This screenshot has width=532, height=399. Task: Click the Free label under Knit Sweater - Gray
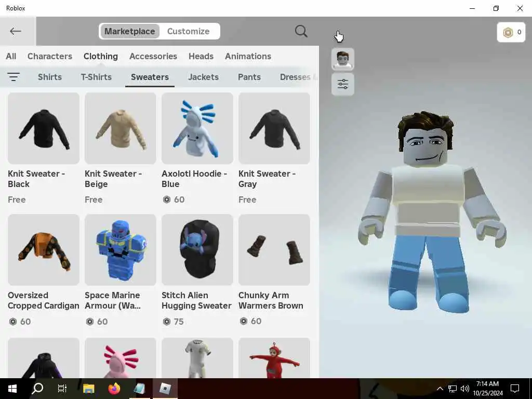[x=247, y=199]
